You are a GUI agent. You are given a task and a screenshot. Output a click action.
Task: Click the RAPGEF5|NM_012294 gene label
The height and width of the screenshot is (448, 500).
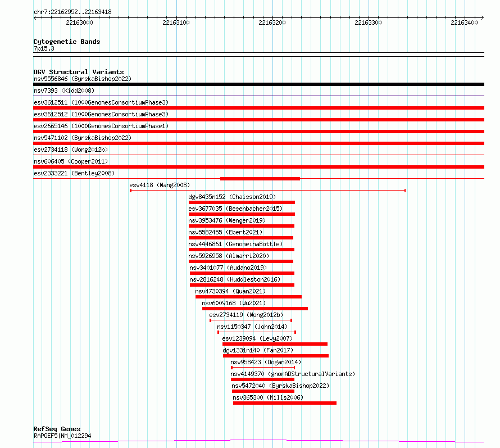point(62,436)
